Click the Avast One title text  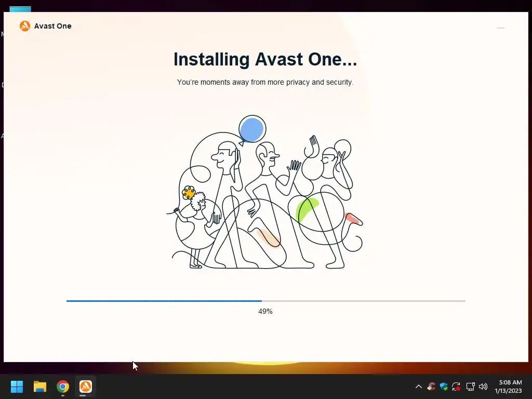point(52,26)
